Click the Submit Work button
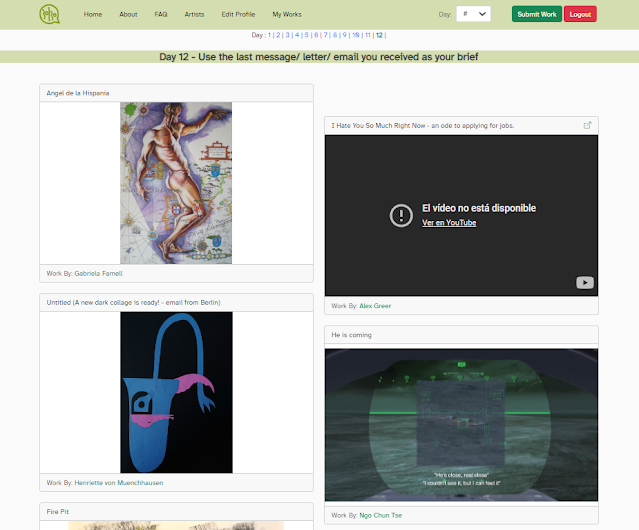Screen dimensions: 639x530 coord(537,14)
